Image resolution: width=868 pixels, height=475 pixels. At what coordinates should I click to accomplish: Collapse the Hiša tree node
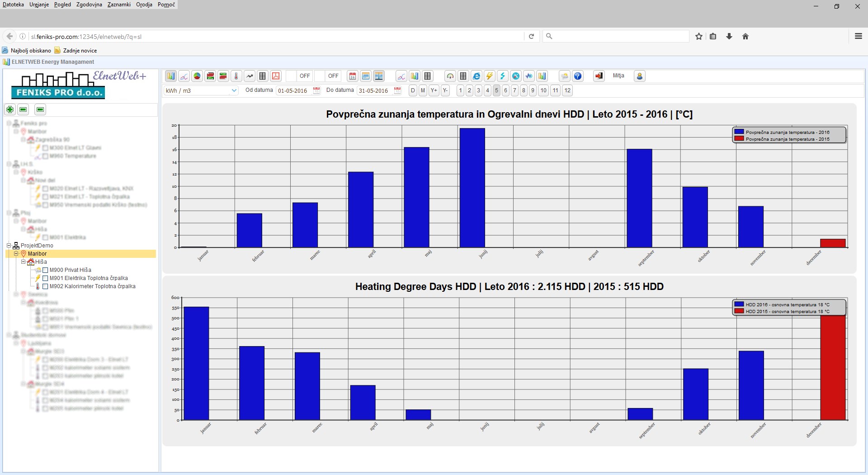[x=24, y=262]
